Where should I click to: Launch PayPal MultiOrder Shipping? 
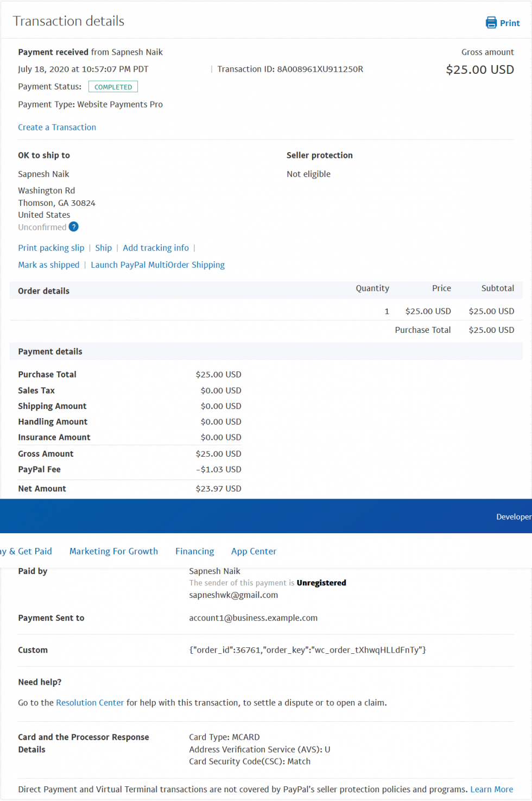(x=157, y=264)
